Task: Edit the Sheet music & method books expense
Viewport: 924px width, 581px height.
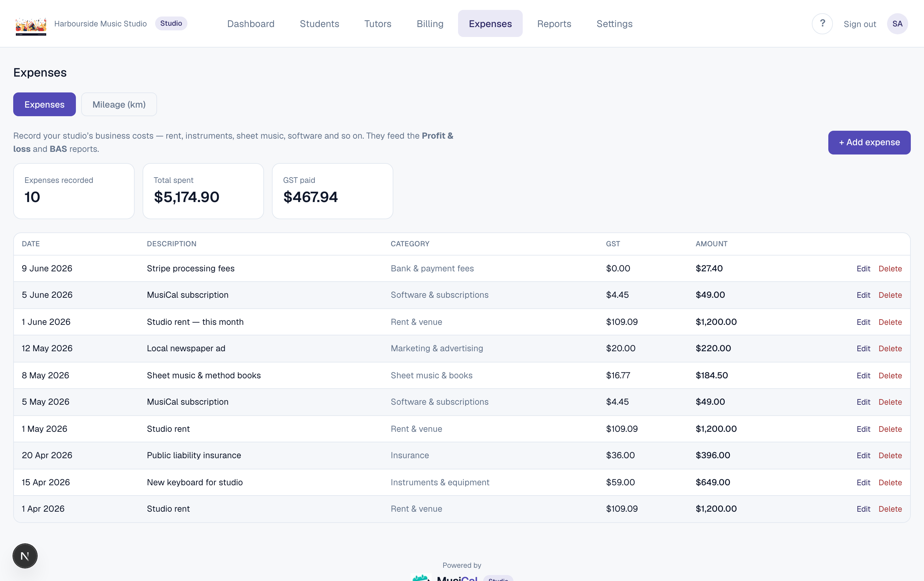Action: click(x=863, y=375)
